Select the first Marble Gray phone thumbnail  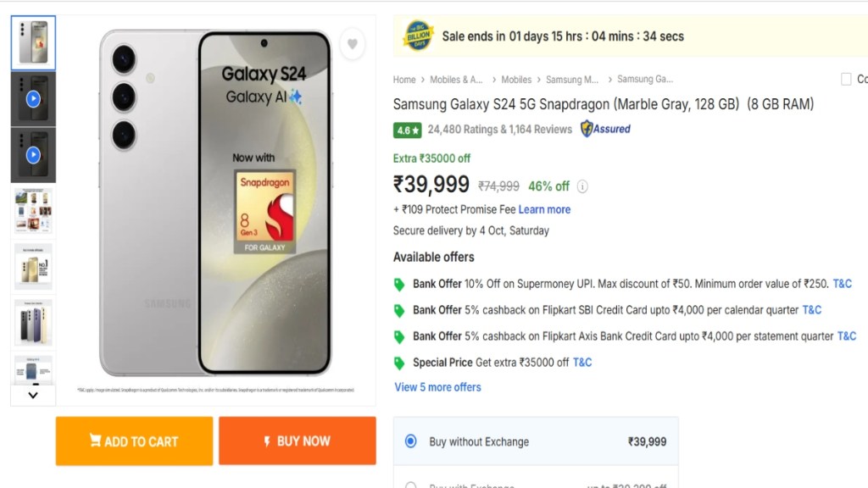pos(33,42)
